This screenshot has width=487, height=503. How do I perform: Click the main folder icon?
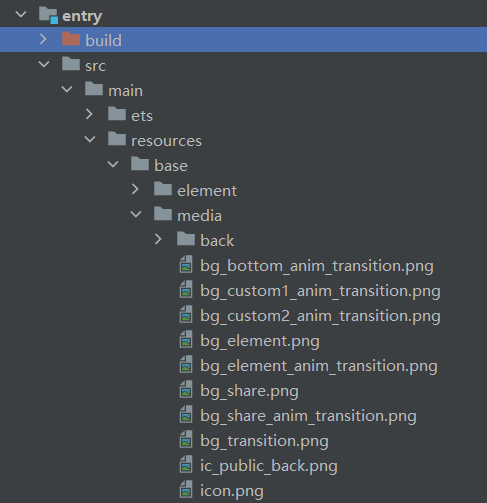[x=94, y=89]
